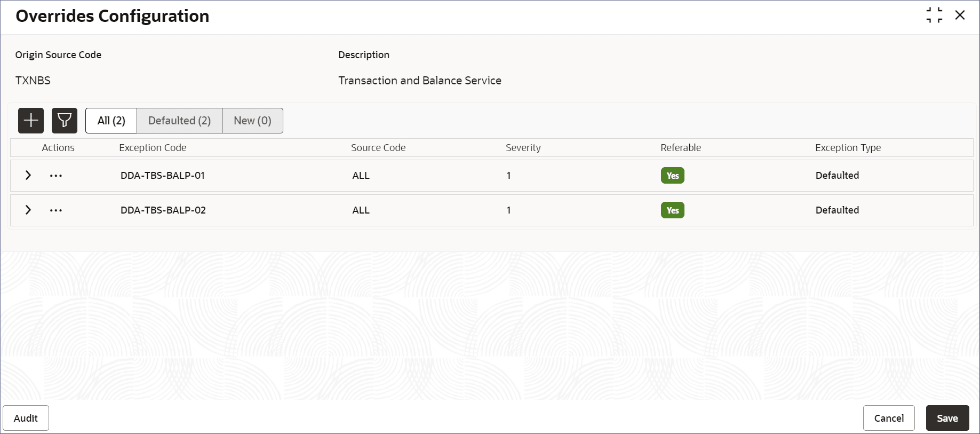
Task: Click the Audit button
Action: click(26, 418)
